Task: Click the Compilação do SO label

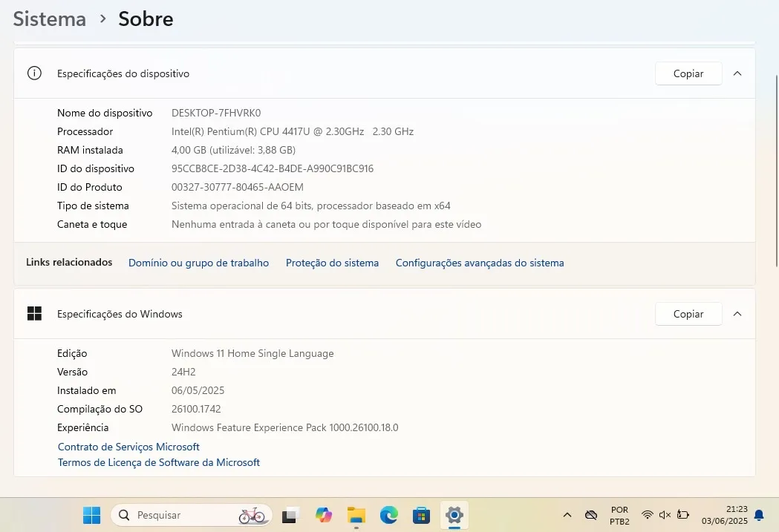Action: 100,409
